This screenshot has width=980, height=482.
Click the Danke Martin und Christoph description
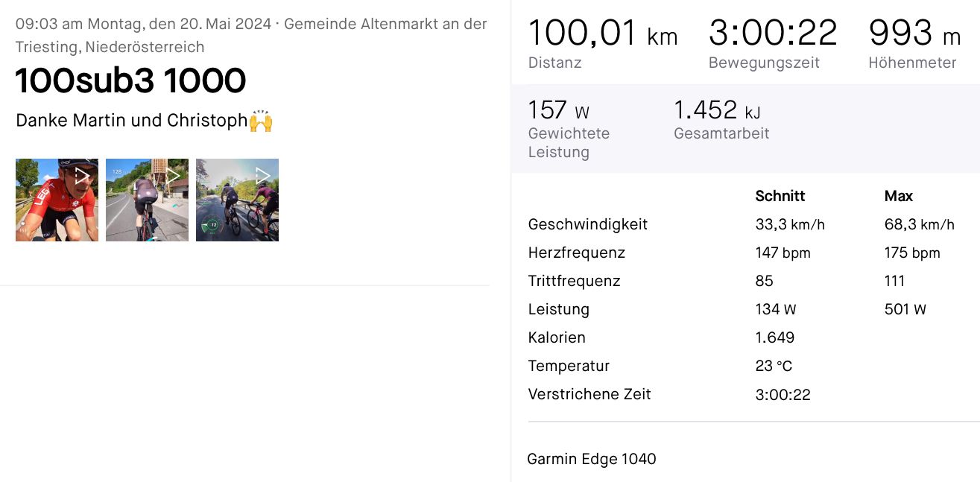(x=131, y=121)
